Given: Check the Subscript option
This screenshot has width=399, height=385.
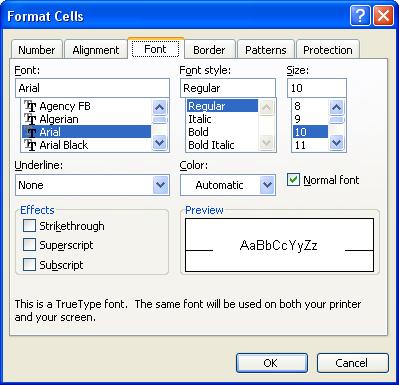Looking at the screenshot, I should [29, 265].
